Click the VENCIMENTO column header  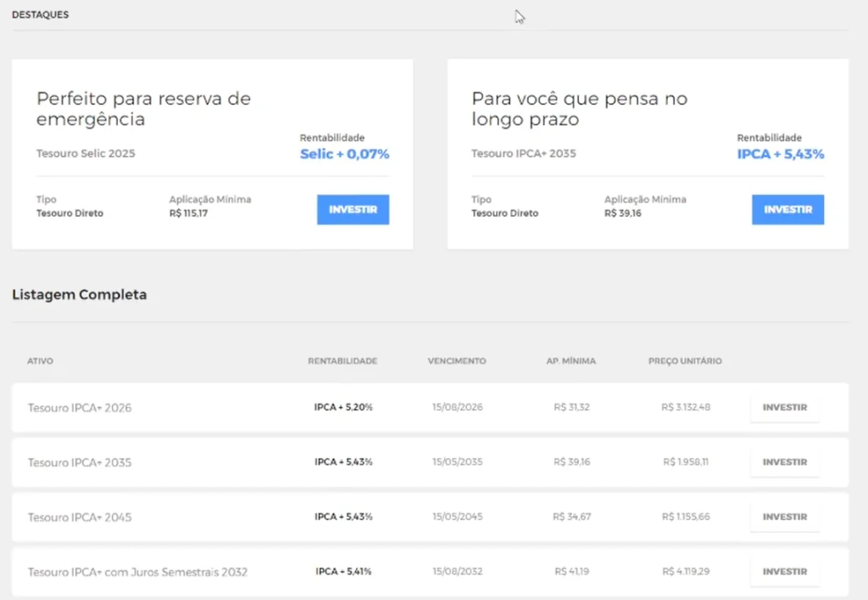[x=457, y=361]
